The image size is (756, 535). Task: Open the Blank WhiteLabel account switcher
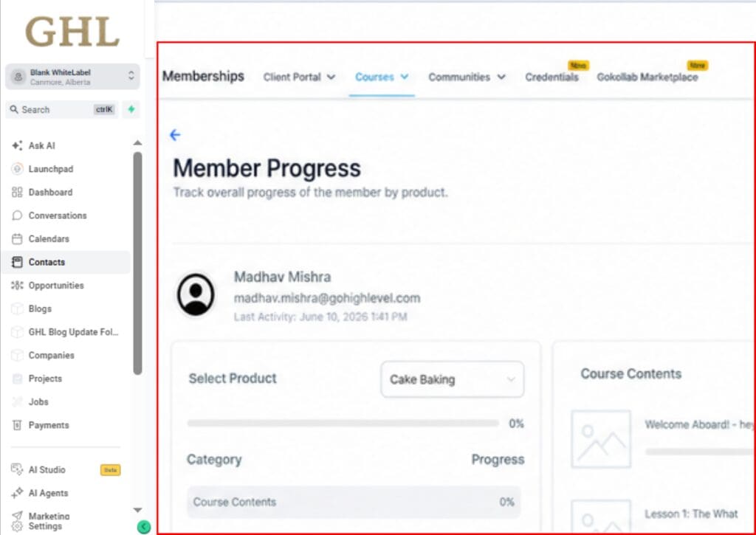point(72,77)
